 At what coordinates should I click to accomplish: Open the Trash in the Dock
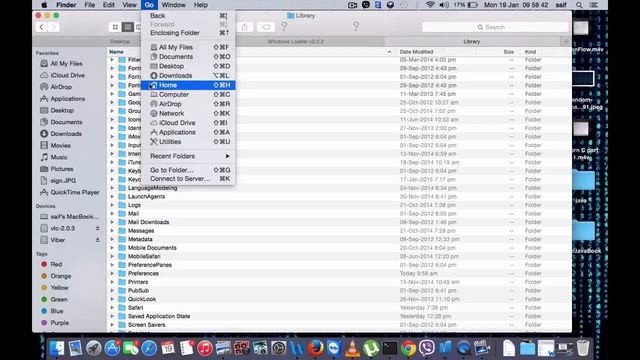click(x=583, y=348)
